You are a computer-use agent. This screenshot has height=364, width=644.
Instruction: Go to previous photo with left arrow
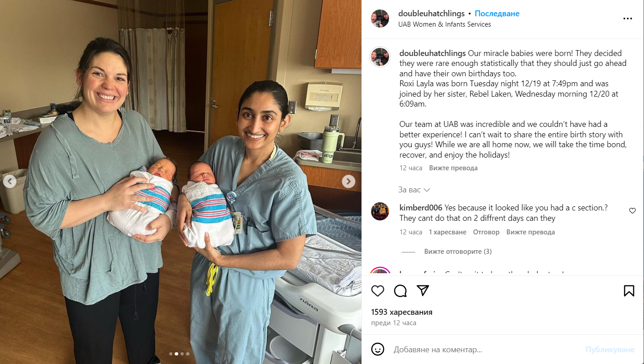[9, 182]
